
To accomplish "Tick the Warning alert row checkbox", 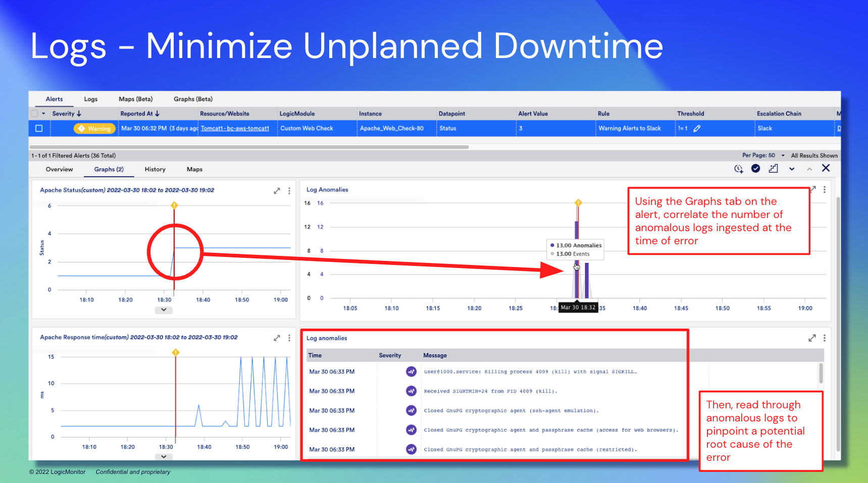I will click(39, 129).
